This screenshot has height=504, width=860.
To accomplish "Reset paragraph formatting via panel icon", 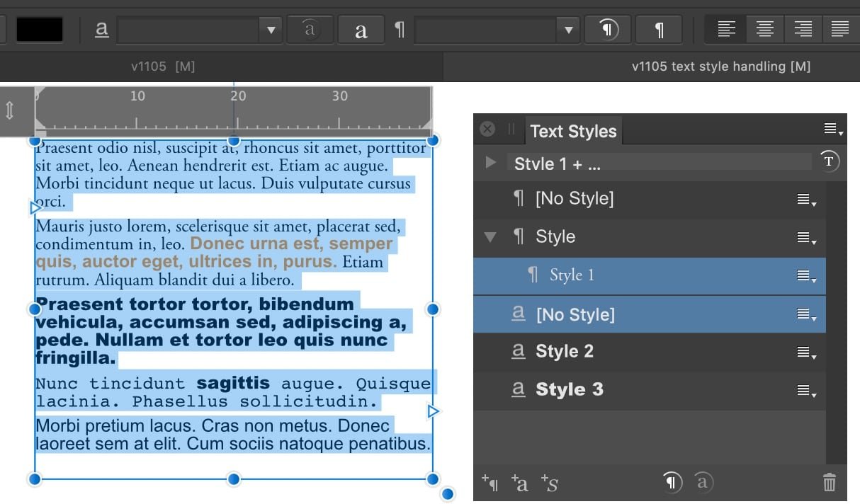I will [671, 482].
